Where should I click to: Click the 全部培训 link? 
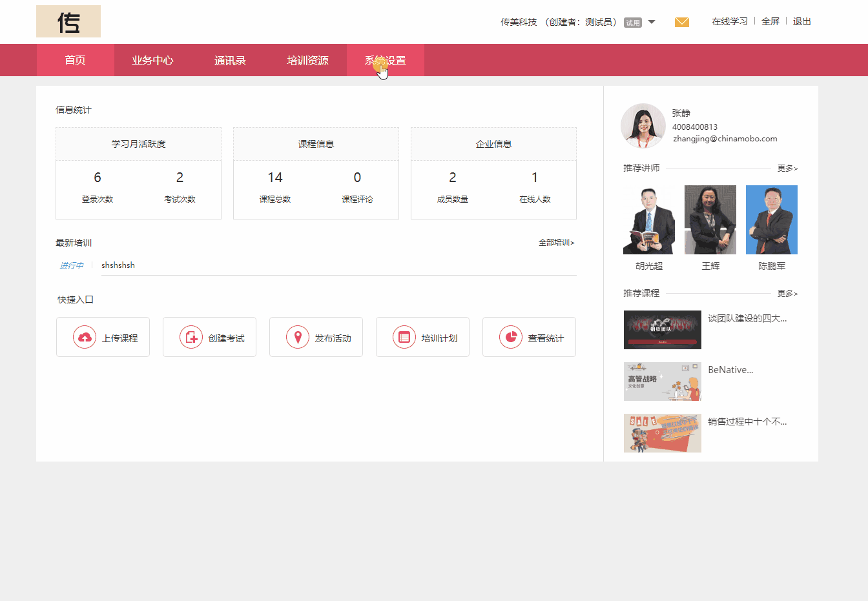point(555,242)
